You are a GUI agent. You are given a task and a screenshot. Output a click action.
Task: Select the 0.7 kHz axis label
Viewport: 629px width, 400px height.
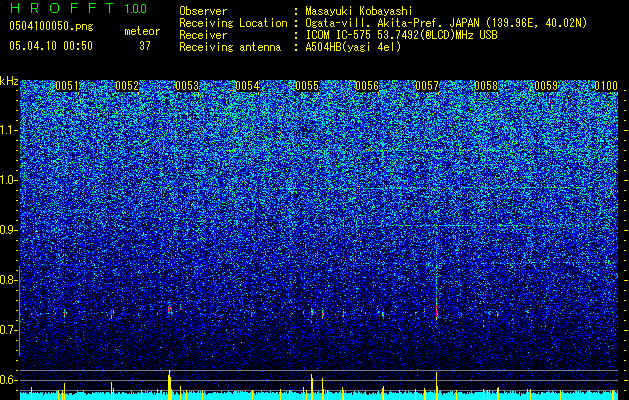point(9,330)
